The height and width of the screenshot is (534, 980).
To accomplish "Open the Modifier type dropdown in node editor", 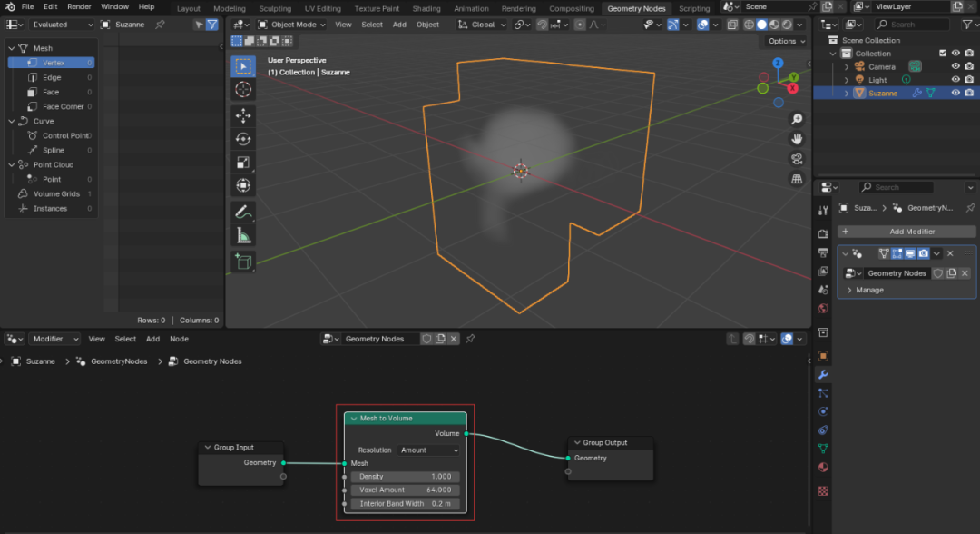I will [x=55, y=339].
